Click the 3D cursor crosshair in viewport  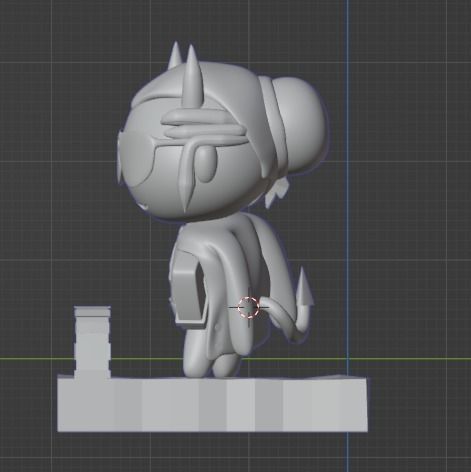point(249,307)
